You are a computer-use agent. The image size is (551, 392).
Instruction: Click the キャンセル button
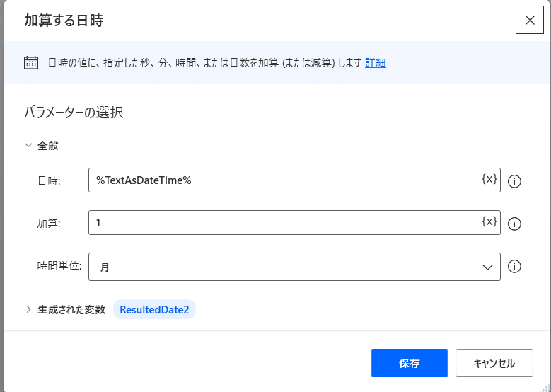click(494, 363)
